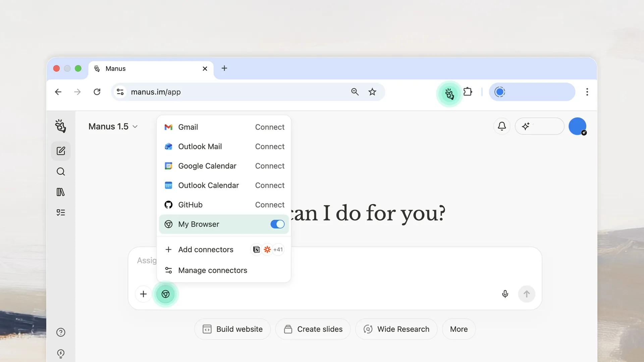Click the Manus logo at sidebar top
This screenshot has height=362, width=644.
point(61,126)
